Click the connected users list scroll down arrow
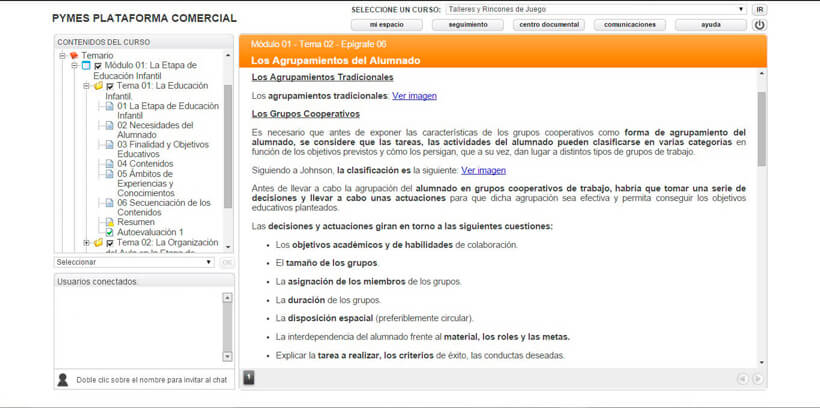 pyautogui.click(x=227, y=356)
